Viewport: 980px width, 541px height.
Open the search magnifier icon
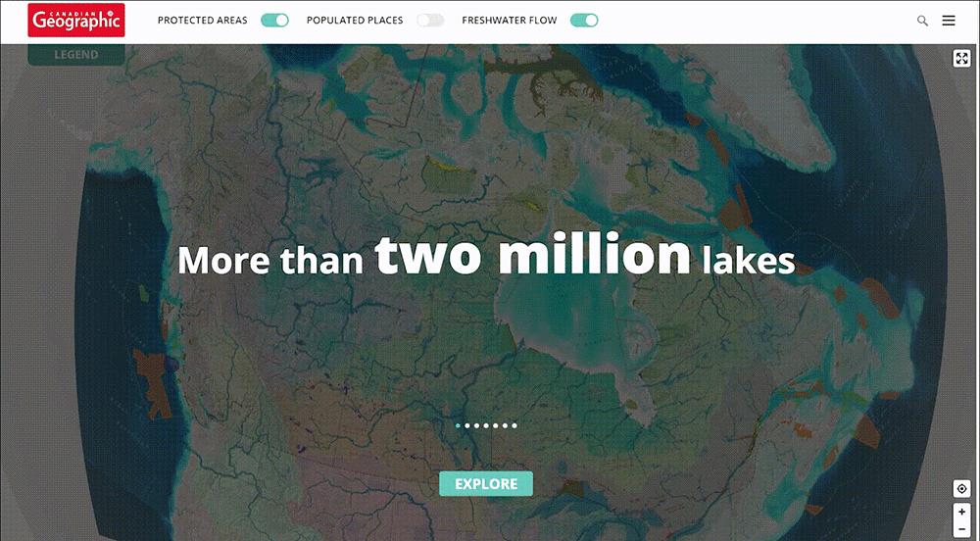click(x=922, y=21)
